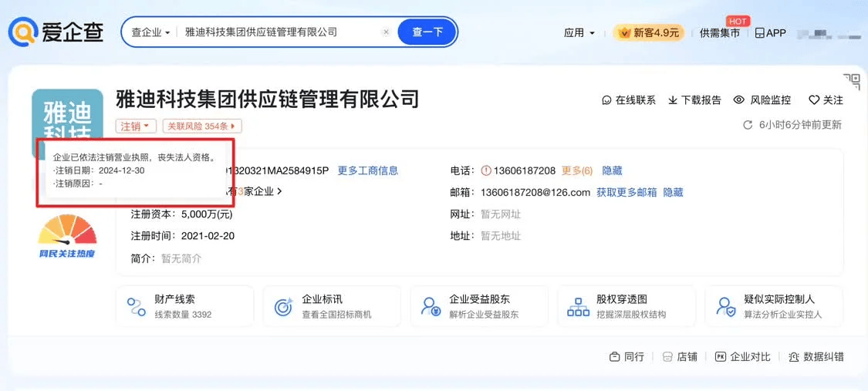Click the 6小时6分钟前更新 text

click(800, 125)
